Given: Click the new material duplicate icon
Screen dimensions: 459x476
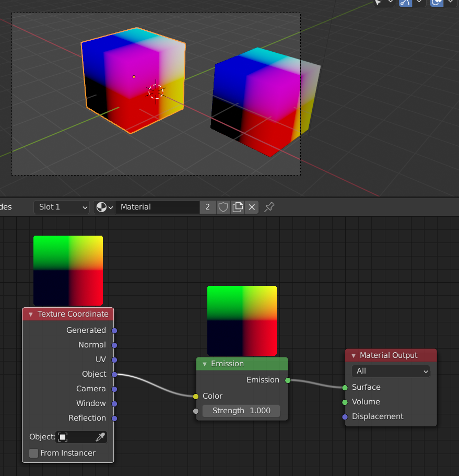Looking at the screenshot, I should (x=238, y=207).
